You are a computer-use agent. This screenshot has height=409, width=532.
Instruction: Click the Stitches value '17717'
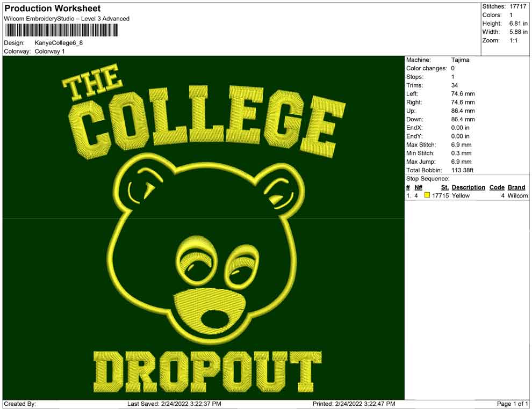point(517,6)
